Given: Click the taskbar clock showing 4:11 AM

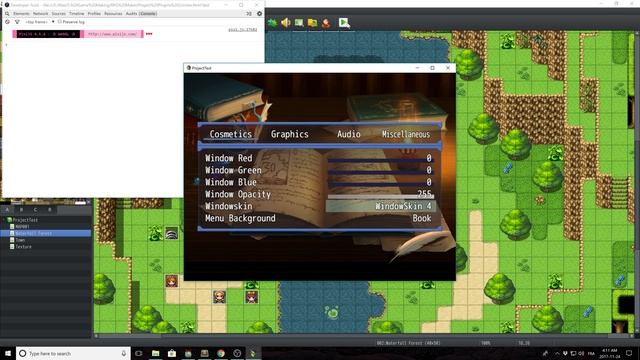Looking at the screenshot, I should coord(609,353).
